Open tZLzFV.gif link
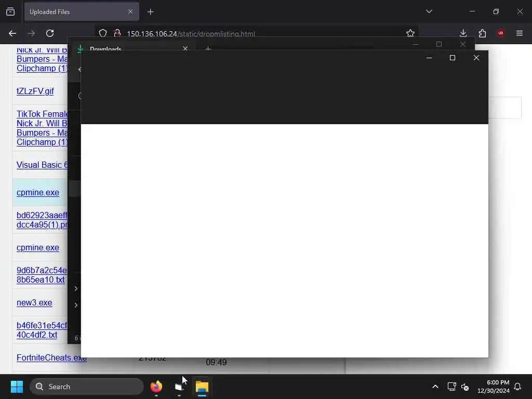 (x=35, y=91)
